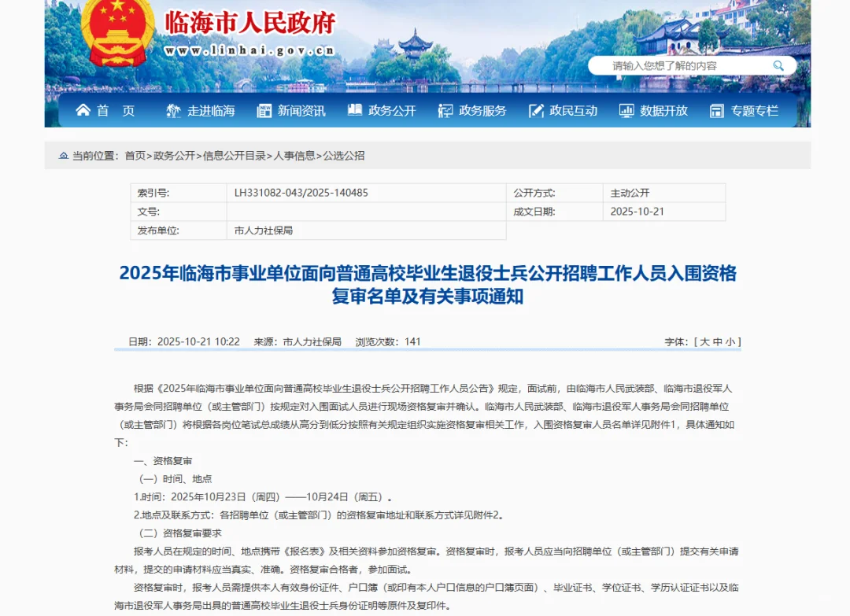Image resolution: width=850 pixels, height=616 pixels.
Task: Click the date 2025-10-21 10:22
Action: coord(198,342)
